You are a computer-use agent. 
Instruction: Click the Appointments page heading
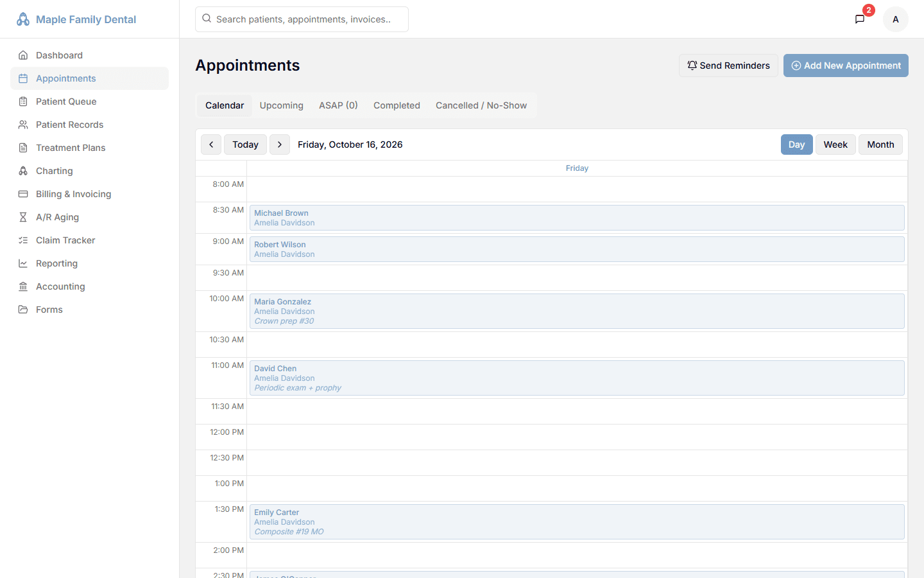(x=248, y=66)
